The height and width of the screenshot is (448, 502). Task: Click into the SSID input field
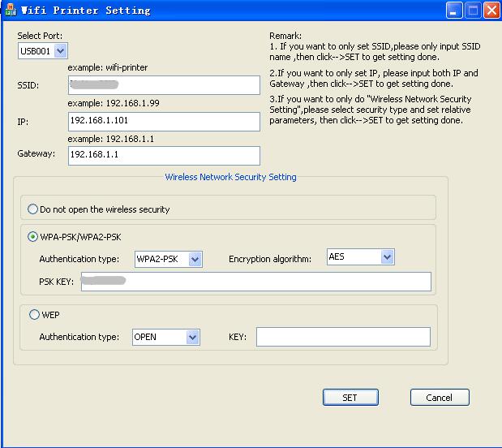click(165, 84)
